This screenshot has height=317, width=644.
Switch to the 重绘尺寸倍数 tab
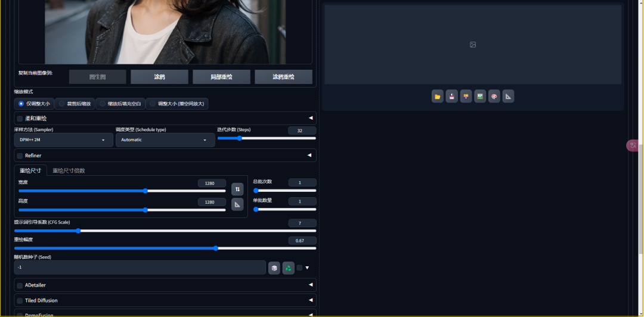(x=69, y=170)
